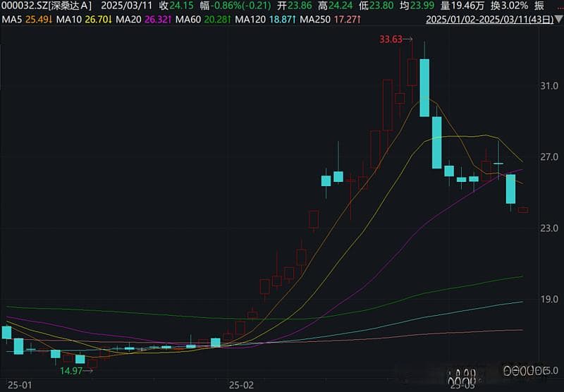Click the average price 均23.99
This screenshot has width=564, height=392.
417,6
